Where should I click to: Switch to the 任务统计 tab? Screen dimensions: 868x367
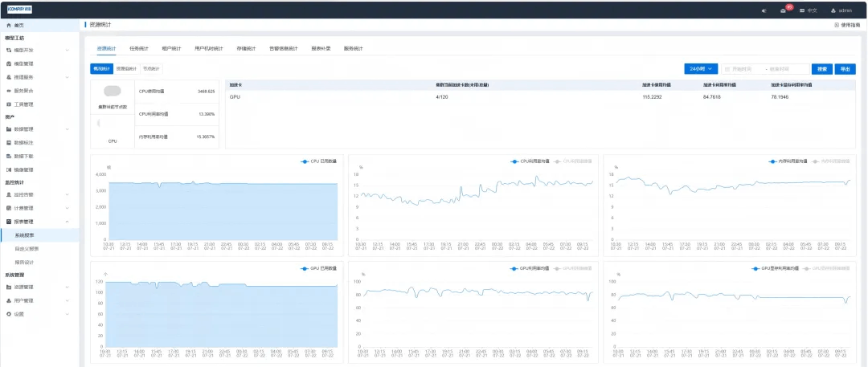pos(139,49)
